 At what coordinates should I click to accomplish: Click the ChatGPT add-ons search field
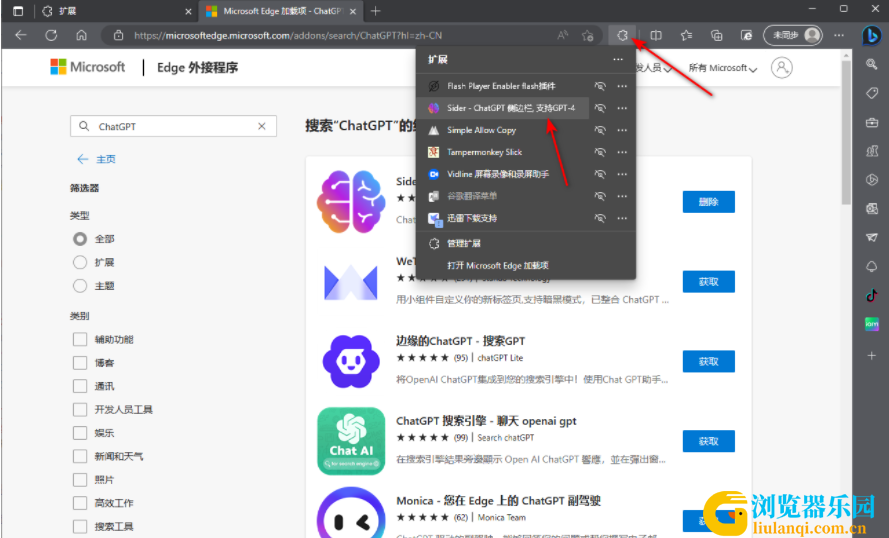pyautogui.click(x=173, y=126)
